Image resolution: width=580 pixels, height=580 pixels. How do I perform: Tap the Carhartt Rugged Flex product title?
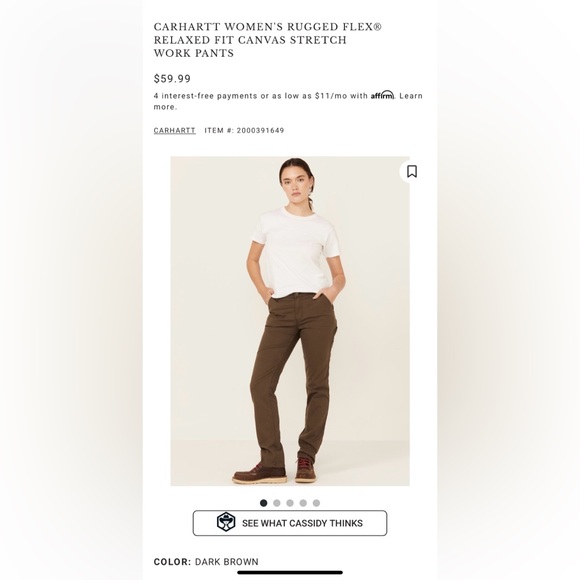(267, 40)
